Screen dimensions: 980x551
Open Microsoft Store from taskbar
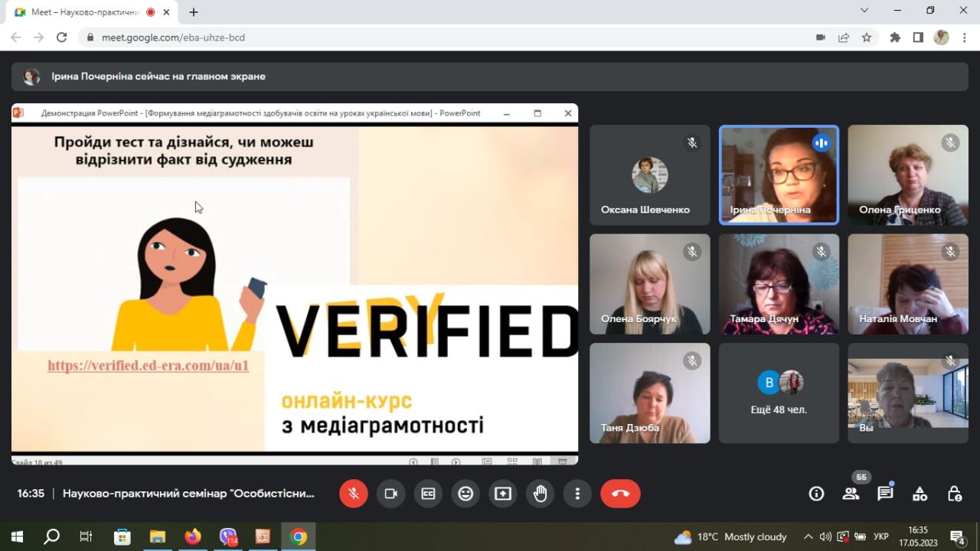pyautogui.click(x=122, y=536)
